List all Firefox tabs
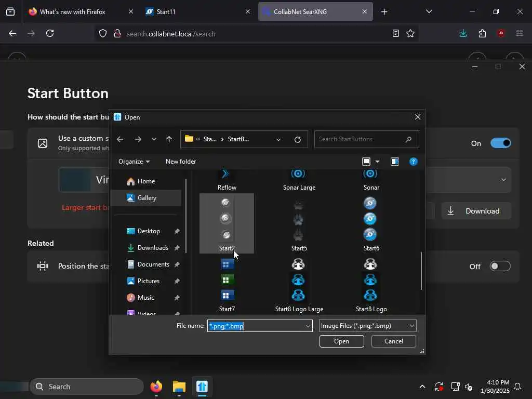532x399 pixels. (429, 11)
